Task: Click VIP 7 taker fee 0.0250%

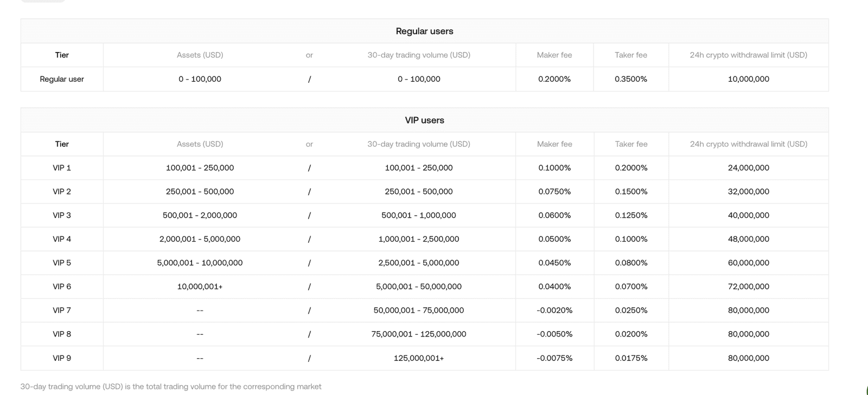Action: point(631,310)
